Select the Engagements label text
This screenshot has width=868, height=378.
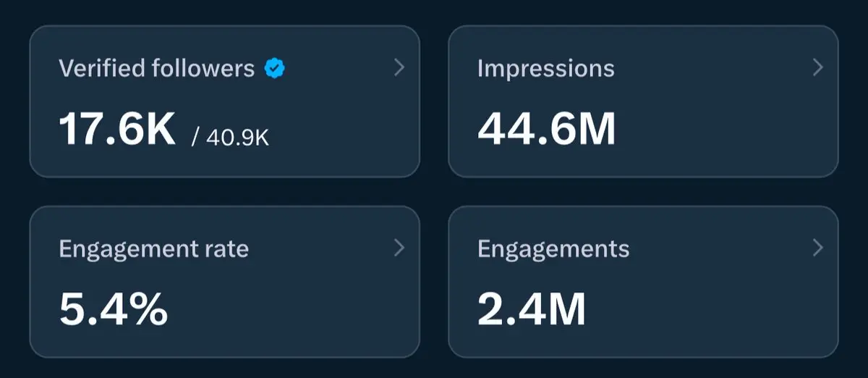(x=553, y=249)
